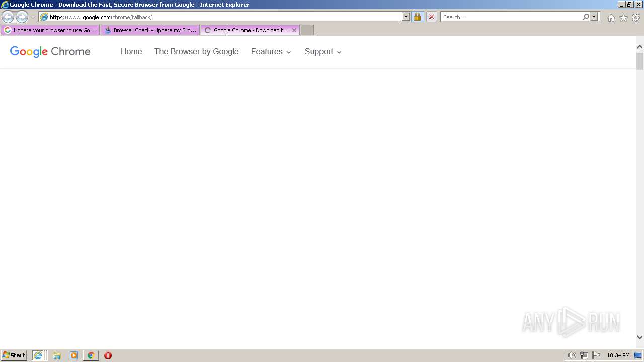Open the search provider dropdown arrow
The height and width of the screenshot is (362, 644).
[x=594, y=17]
